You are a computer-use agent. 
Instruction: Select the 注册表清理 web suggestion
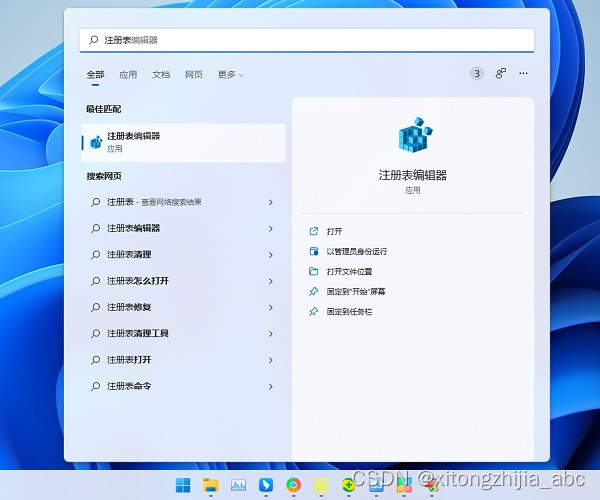pyautogui.click(x=184, y=255)
